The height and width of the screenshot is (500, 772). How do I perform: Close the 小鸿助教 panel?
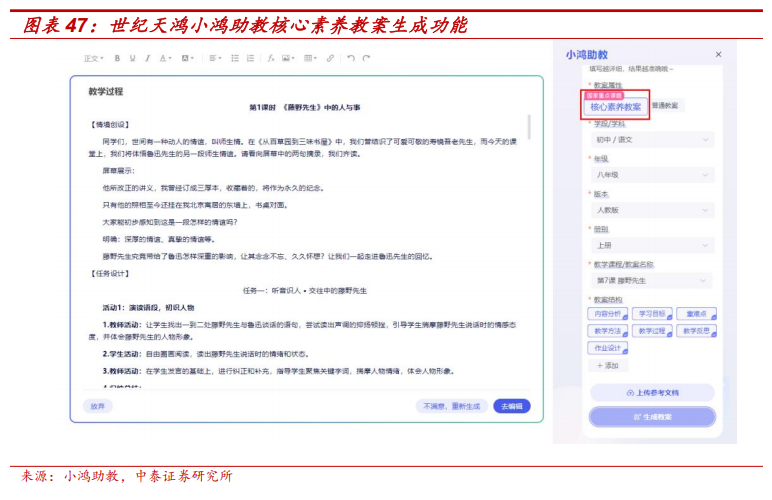click(x=718, y=54)
